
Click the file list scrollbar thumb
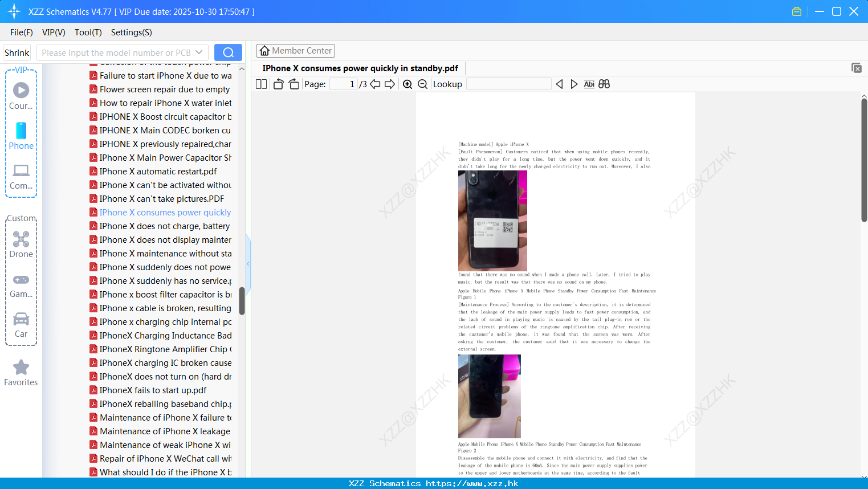242,300
